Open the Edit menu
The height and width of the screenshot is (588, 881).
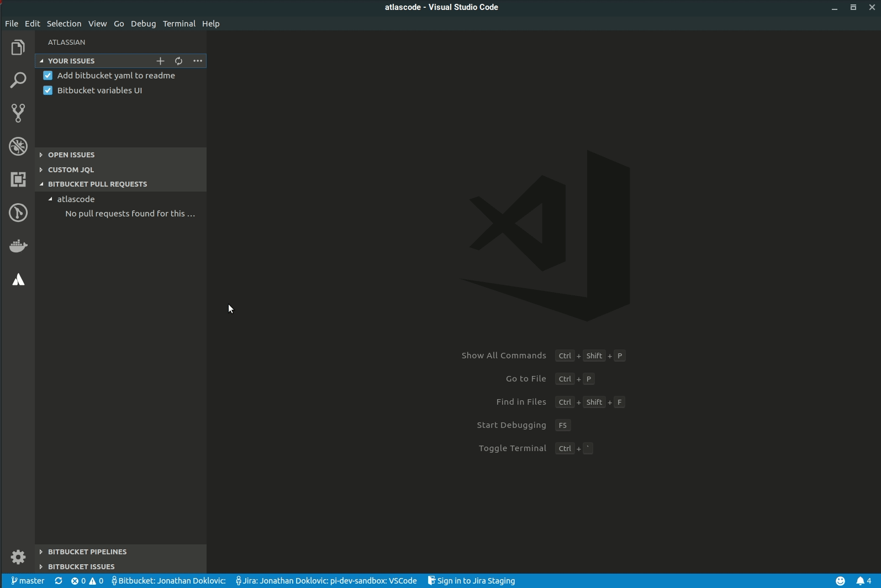(x=33, y=24)
